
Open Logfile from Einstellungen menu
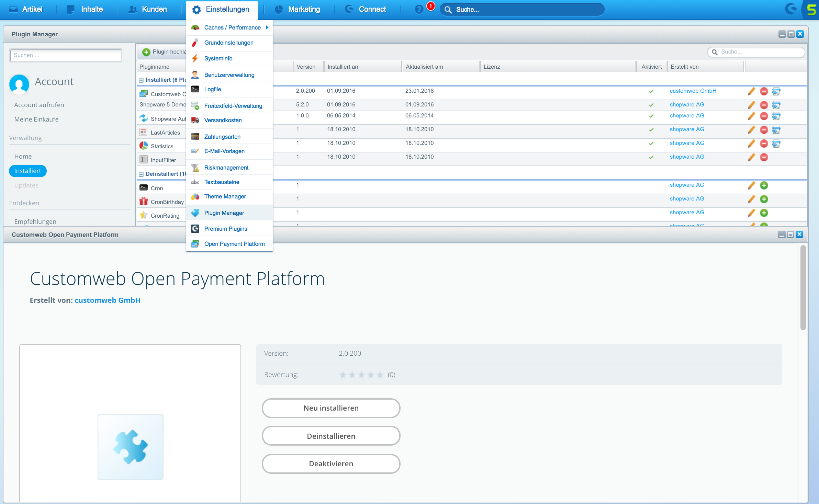pyautogui.click(x=229, y=89)
